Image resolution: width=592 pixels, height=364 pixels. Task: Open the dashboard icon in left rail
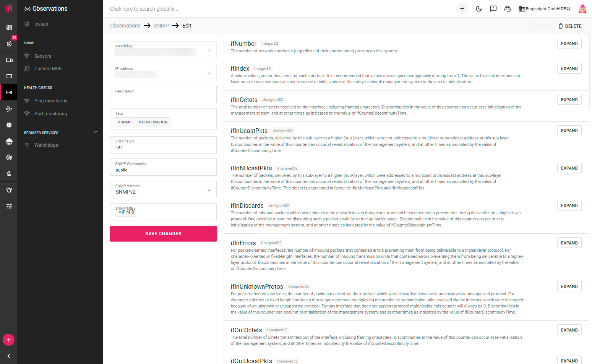(9, 28)
